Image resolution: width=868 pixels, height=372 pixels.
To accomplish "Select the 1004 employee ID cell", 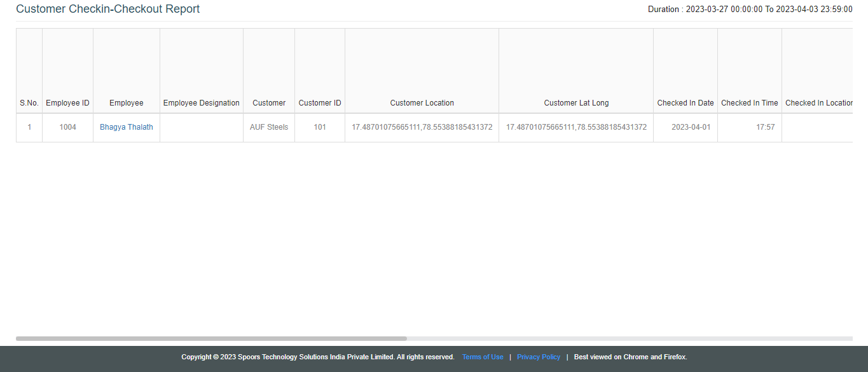I will pyautogui.click(x=67, y=127).
